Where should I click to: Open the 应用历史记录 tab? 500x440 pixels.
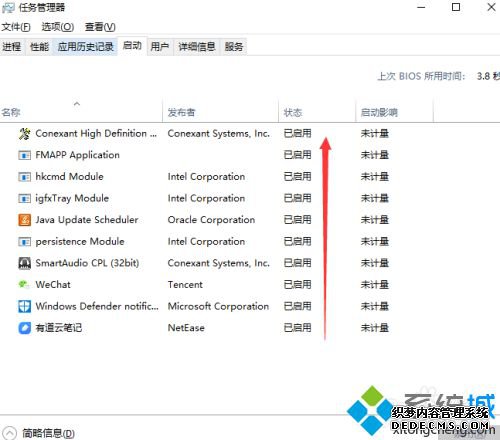click(x=86, y=47)
